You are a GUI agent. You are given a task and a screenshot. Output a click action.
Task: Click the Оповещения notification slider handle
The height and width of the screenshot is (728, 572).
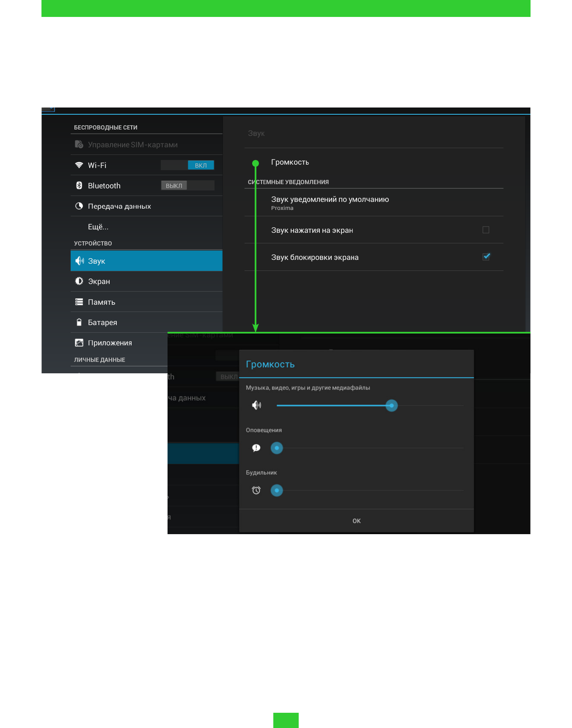(x=277, y=448)
